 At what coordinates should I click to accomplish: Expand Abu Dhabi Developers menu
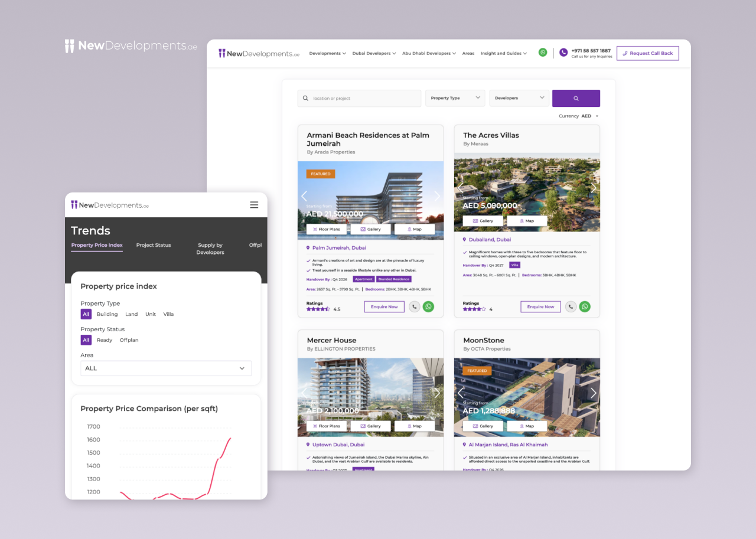pyautogui.click(x=429, y=53)
